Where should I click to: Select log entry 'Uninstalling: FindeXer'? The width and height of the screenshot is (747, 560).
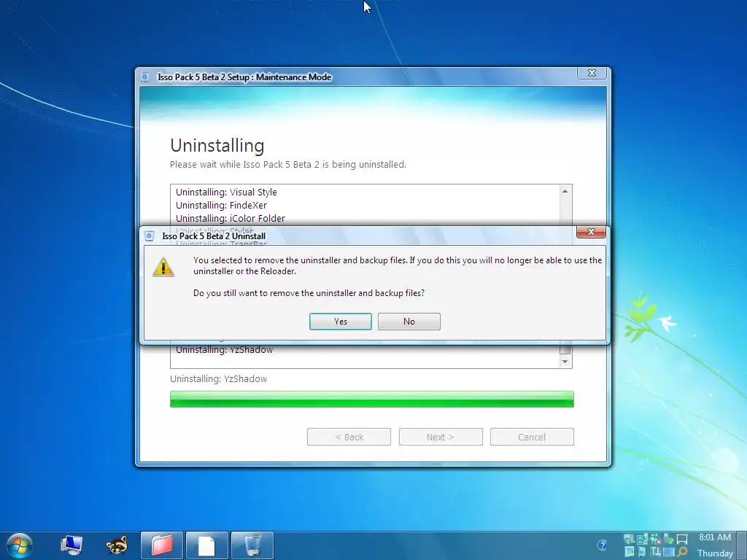click(x=221, y=205)
